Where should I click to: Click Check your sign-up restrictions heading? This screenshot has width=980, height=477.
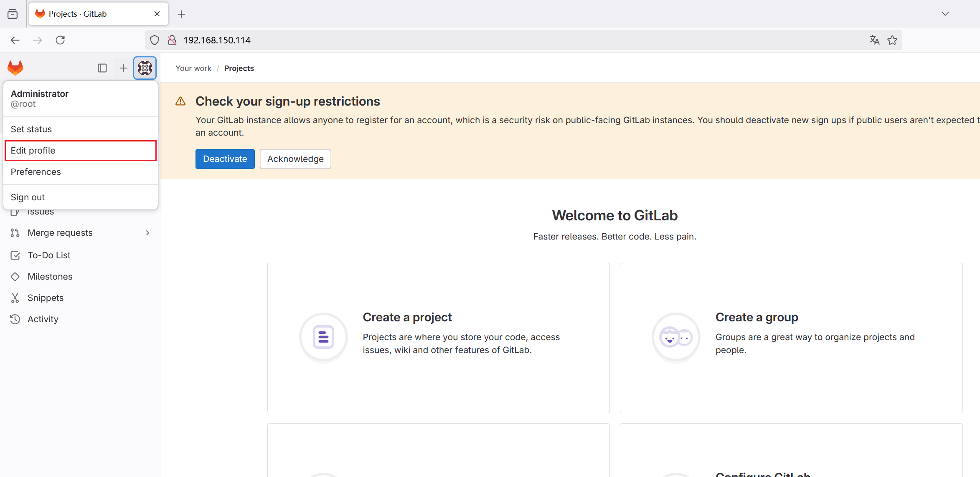click(288, 101)
